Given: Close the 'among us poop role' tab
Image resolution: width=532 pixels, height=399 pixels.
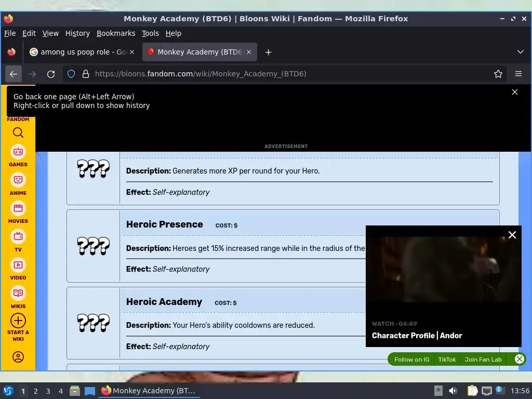Looking at the screenshot, I should 132,52.
